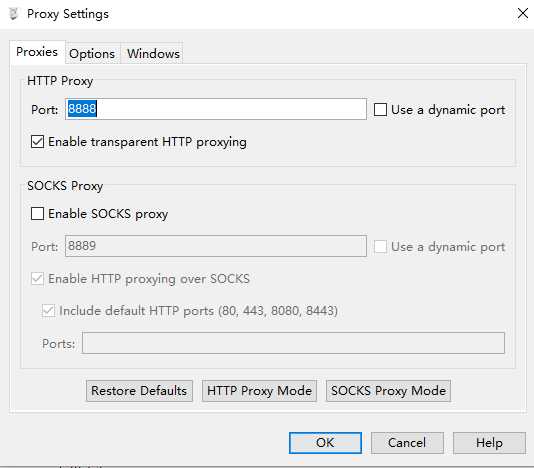Click the Cancel button

pyautogui.click(x=407, y=443)
